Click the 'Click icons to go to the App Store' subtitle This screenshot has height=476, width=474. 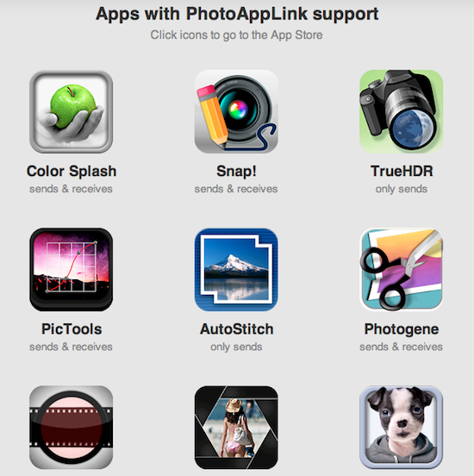[x=236, y=35]
